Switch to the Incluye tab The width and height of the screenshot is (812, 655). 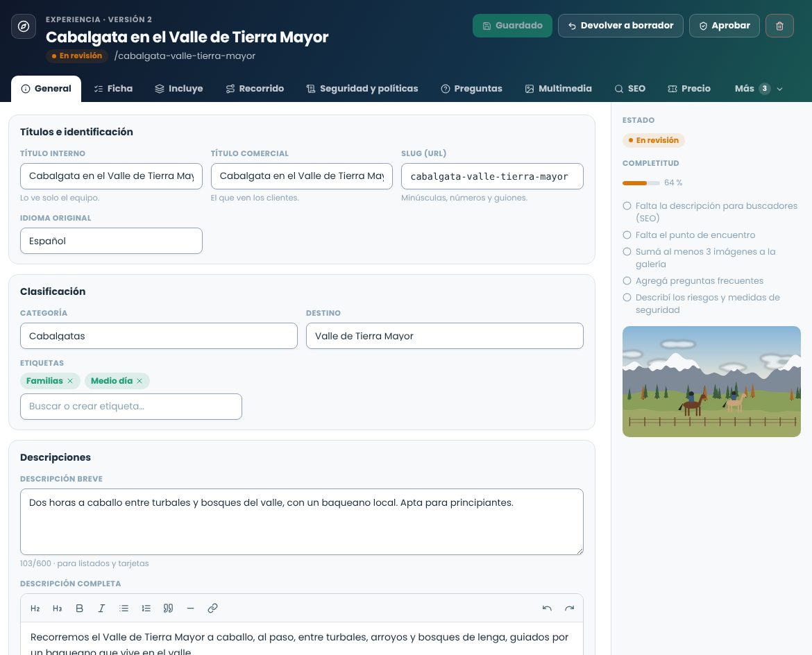[x=179, y=89]
